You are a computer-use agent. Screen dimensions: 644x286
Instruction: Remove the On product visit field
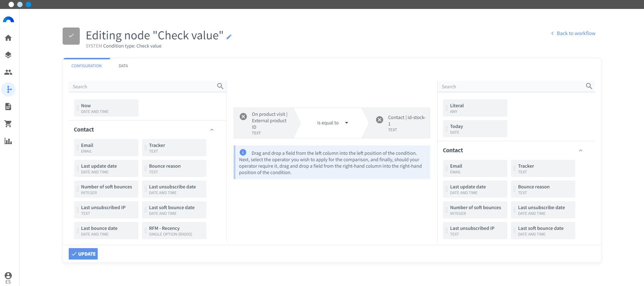[x=243, y=117]
